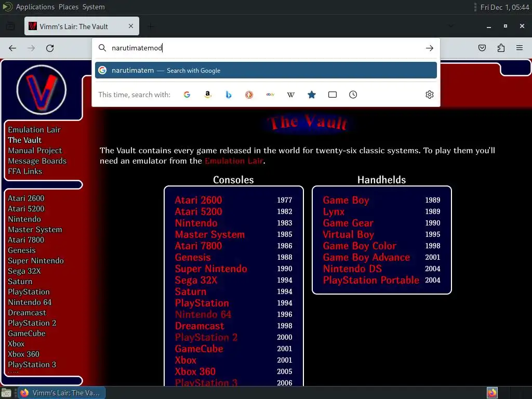Click the address bar text field
This screenshot has width=532, height=399.
coord(267,48)
